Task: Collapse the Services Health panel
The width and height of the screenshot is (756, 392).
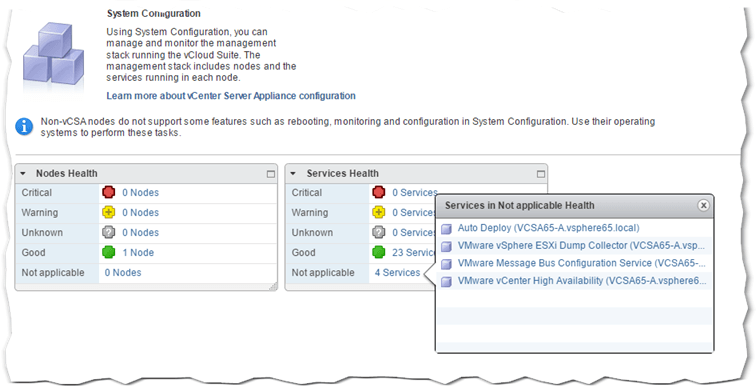Action: [x=293, y=174]
